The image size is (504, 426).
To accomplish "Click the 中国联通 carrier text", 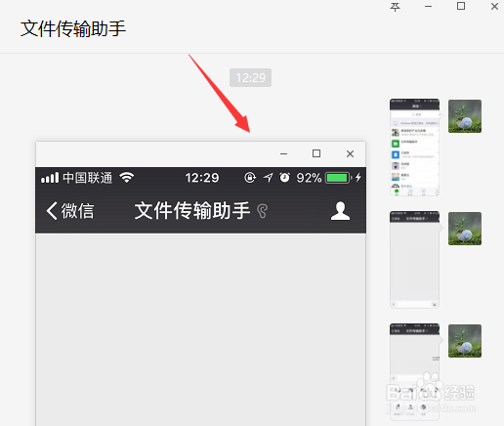I will click(x=88, y=178).
